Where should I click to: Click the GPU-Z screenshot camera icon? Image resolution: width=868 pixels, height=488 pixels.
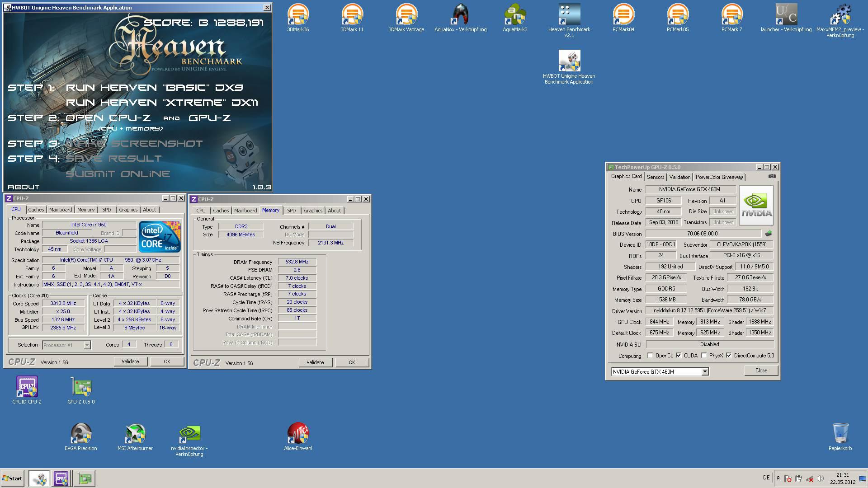tap(772, 176)
